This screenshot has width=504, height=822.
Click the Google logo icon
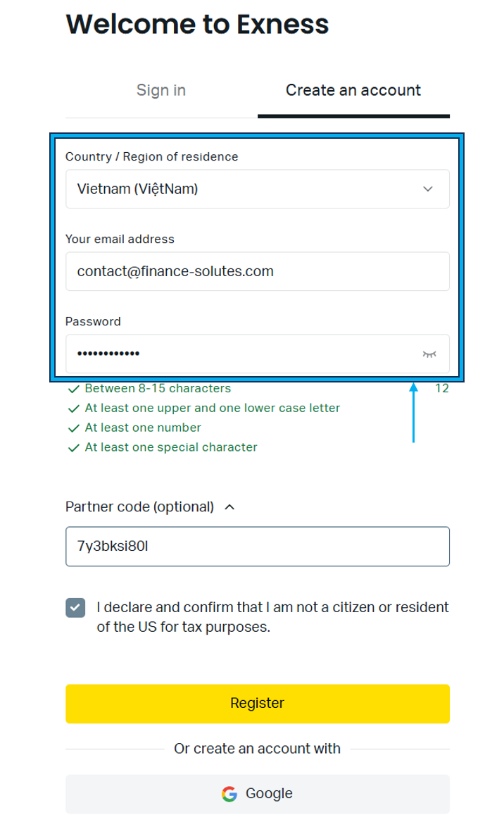pos(229,794)
